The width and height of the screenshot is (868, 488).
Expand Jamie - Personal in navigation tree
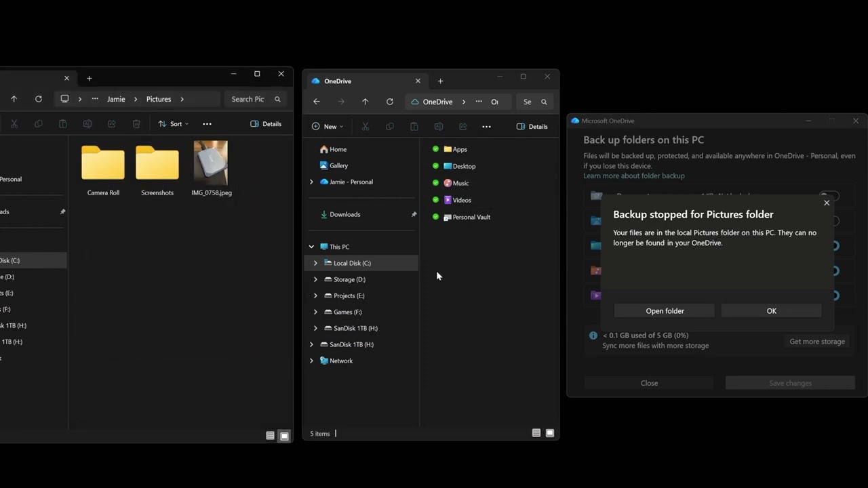pyautogui.click(x=312, y=182)
